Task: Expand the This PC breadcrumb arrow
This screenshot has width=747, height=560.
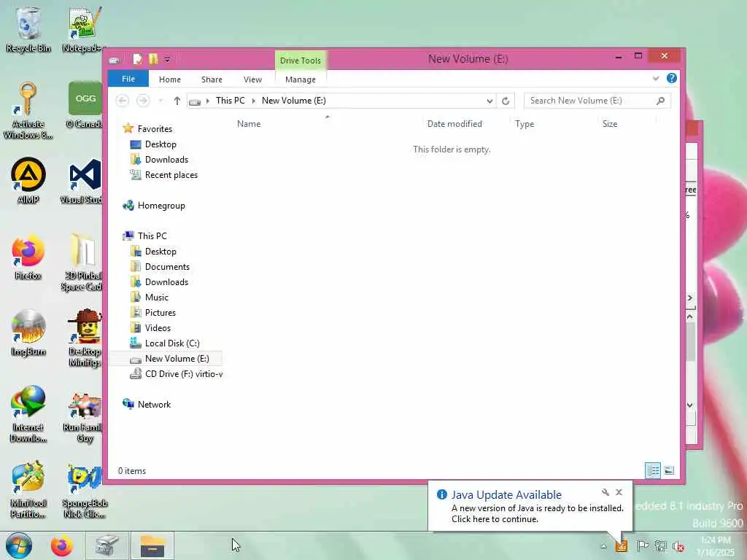Action: [x=253, y=101]
